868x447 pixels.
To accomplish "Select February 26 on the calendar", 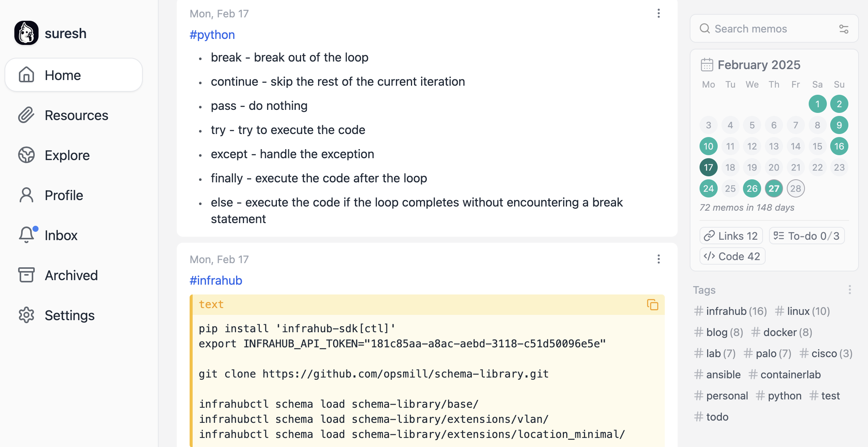I will click(x=752, y=188).
